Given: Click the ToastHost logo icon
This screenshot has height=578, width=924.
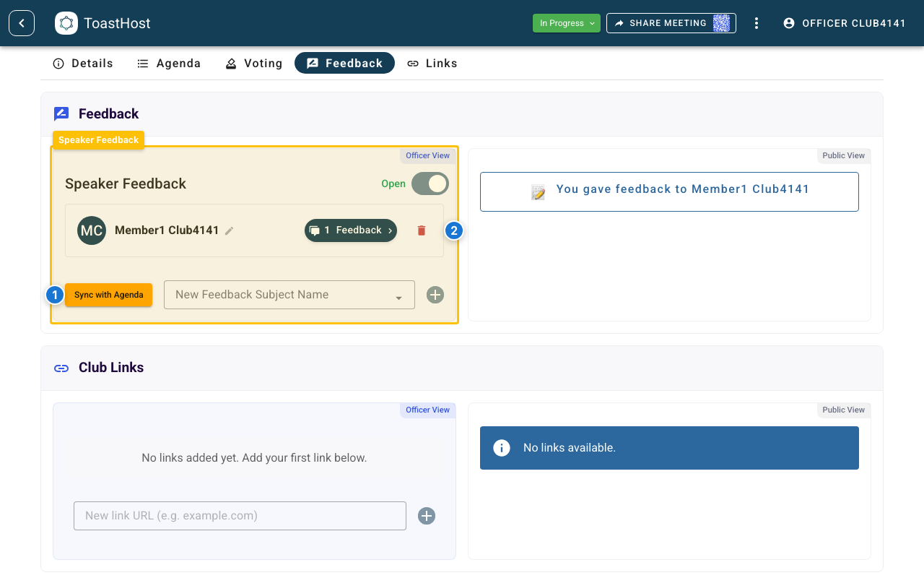Looking at the screenshot, I should [66, 22].
